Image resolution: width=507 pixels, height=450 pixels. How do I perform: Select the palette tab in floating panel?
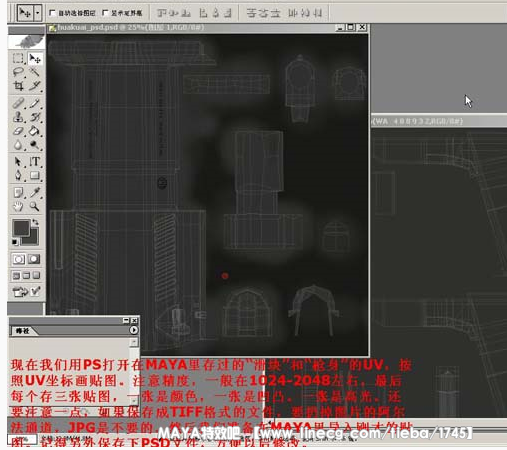(x=23, y=331)
